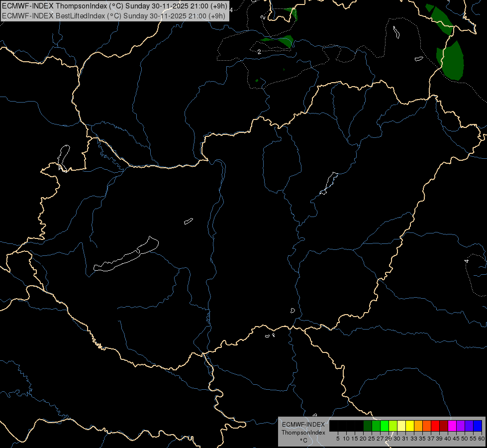Image resolution: width=487 pixels, height=448 pixels.
Task: Click the legend tick value '30'
Action: pyautogui.click(x=397, y=439)
